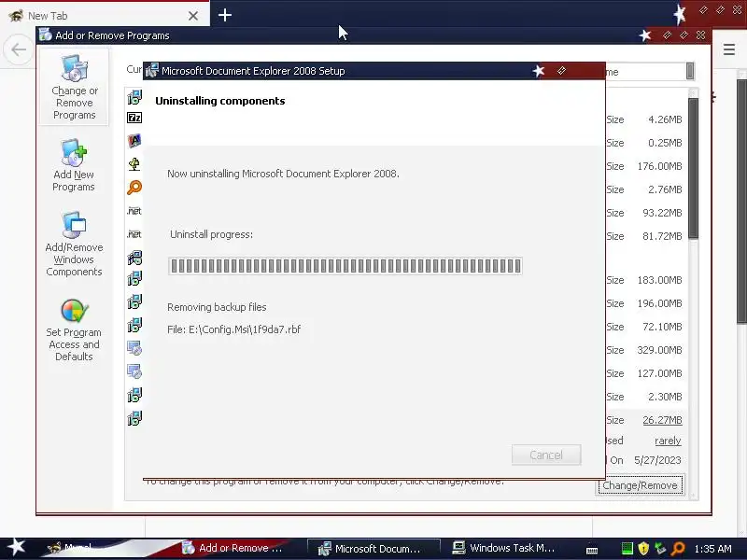The image size is (747, 560).
Task: Click the size value 26.27MB
Action: point(662,420)
